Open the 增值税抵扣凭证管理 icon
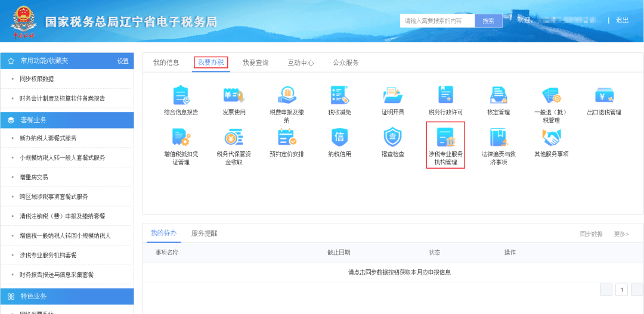The height and width of the screenshot is (314, 644). point(181,138)
